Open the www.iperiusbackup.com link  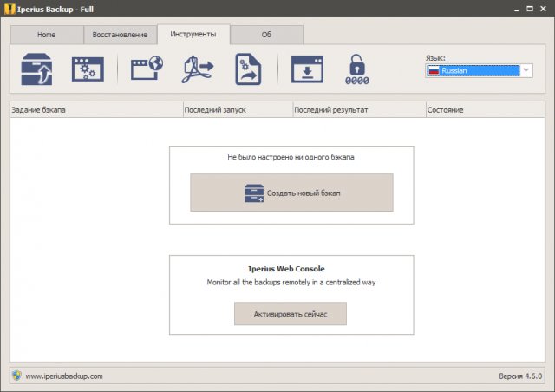pos(64,376)
